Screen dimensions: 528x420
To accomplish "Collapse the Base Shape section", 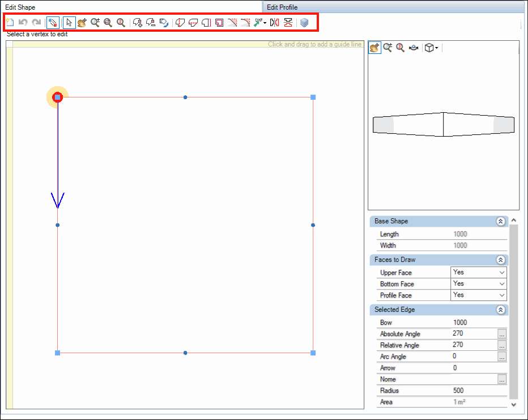I will tap(501, 221).
